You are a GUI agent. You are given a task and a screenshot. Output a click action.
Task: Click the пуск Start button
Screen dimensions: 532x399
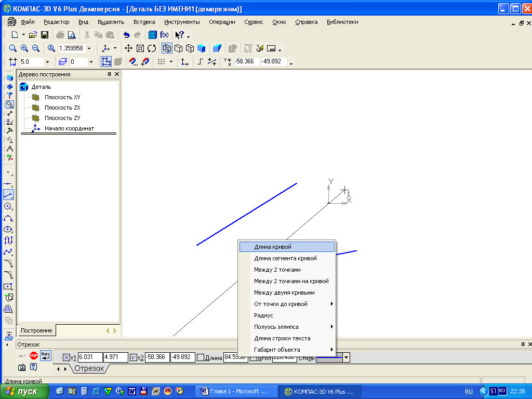(24, 392)
